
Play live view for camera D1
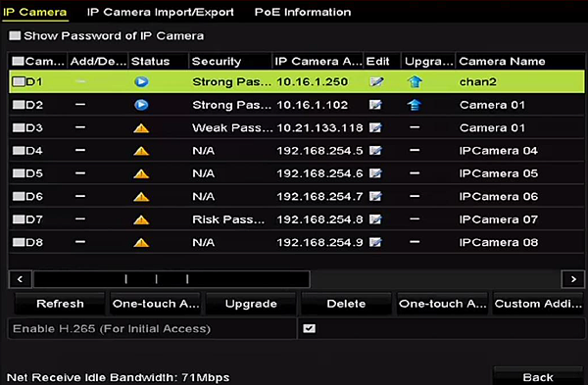(141, 81)
